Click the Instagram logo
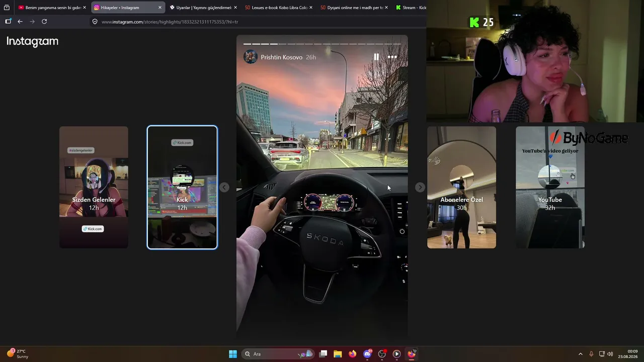The image size is (644, 362). (x=33, y=42)
